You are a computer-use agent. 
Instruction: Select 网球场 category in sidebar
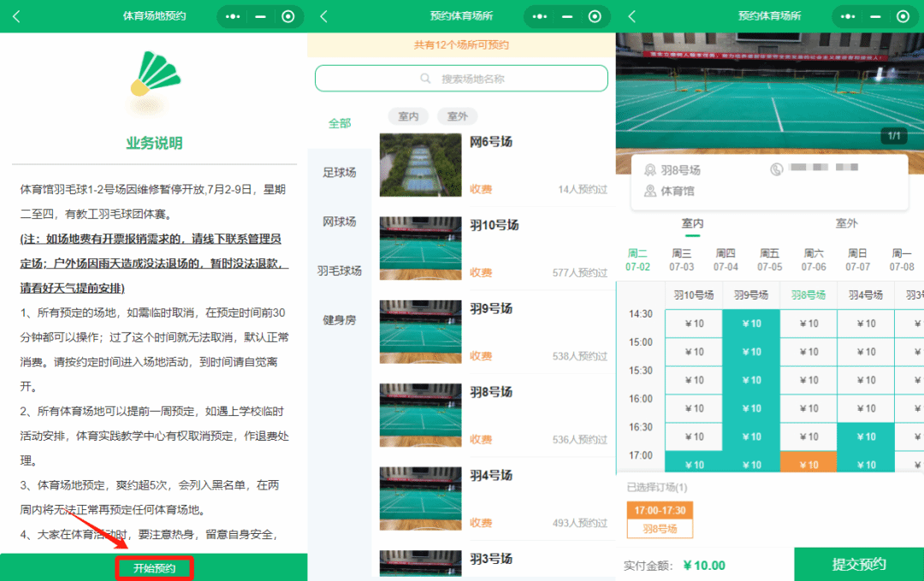coord(340,222)
